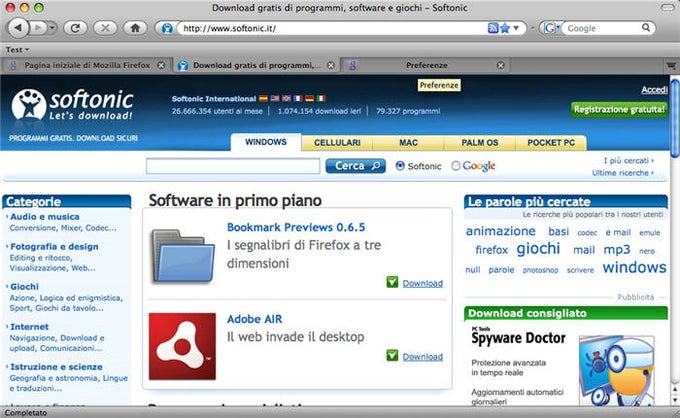This screenshot has height=418, width=680.
Task: Click the green check icon for Bookmark Previews
Action: click(392, 282)
